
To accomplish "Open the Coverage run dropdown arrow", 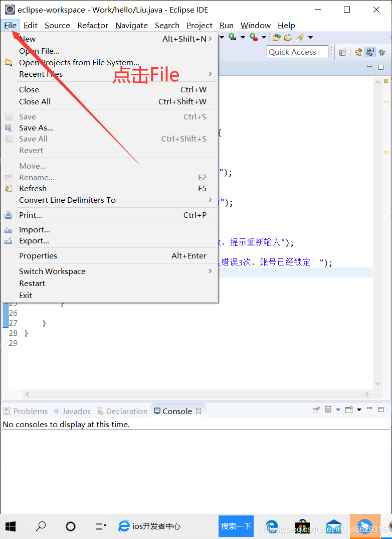I will tap(243, 37).
